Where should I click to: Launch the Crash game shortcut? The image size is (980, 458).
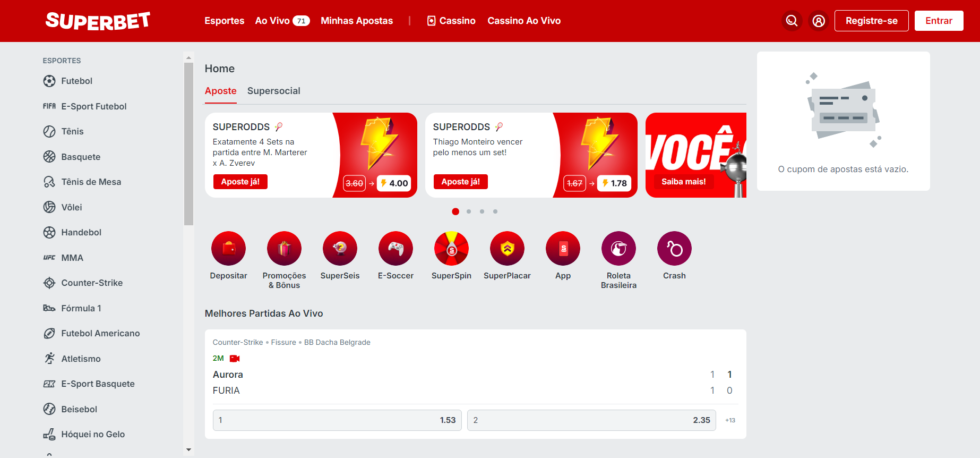click(x=674, y=248)
